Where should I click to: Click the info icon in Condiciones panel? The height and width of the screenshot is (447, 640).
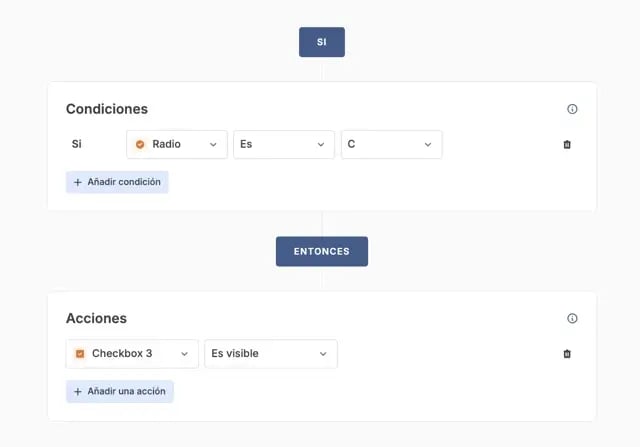click(x=572, y=109)
